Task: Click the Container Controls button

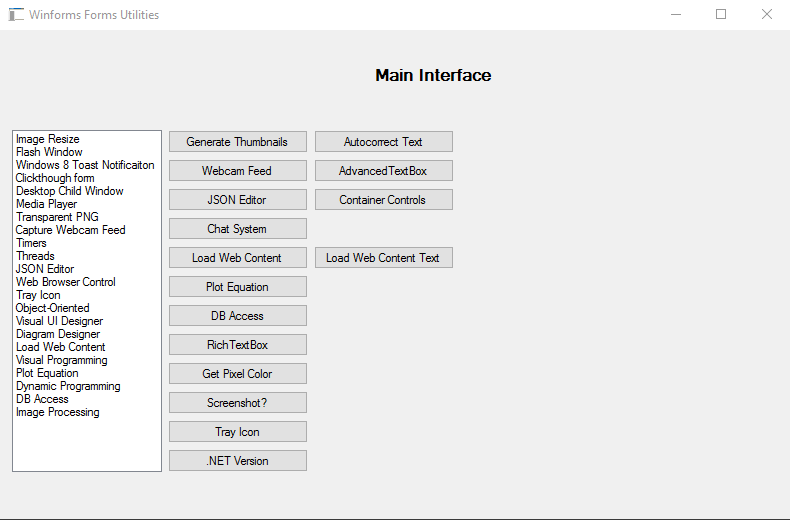Action: click(x=384, y=200)
